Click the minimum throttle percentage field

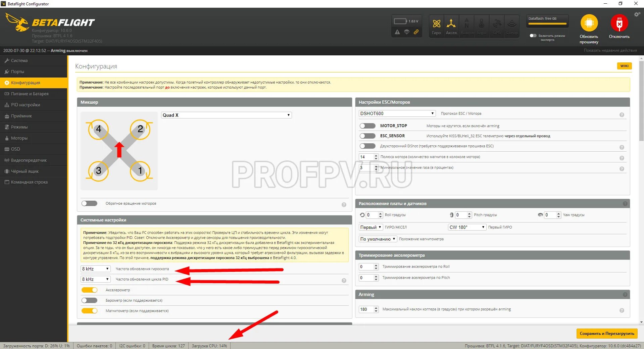pos(368,167)
